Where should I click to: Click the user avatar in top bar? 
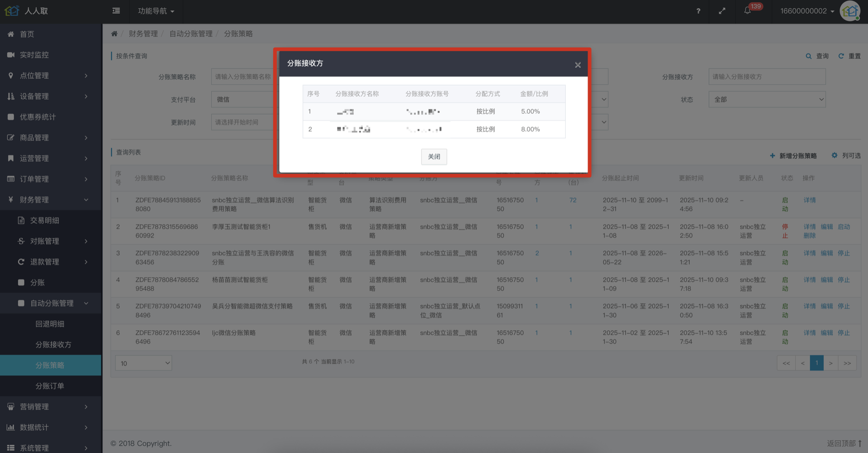(x=850, y=11)
